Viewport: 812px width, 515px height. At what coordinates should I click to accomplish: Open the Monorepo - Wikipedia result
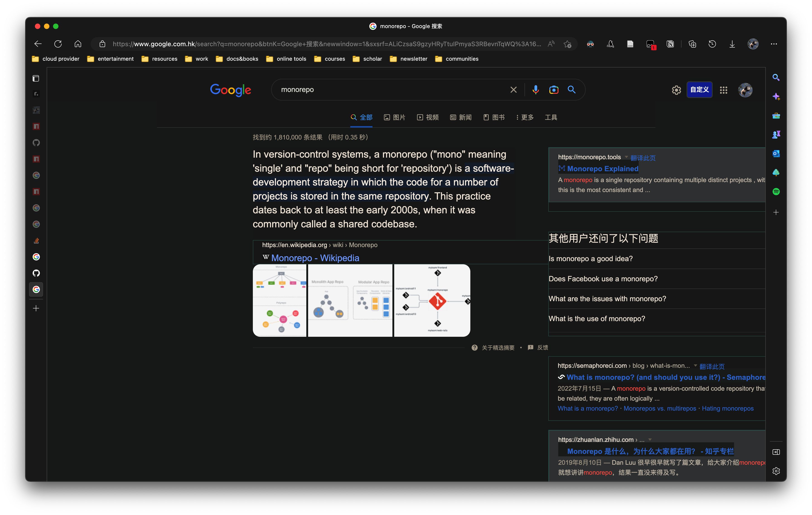(x=315, y=258)
